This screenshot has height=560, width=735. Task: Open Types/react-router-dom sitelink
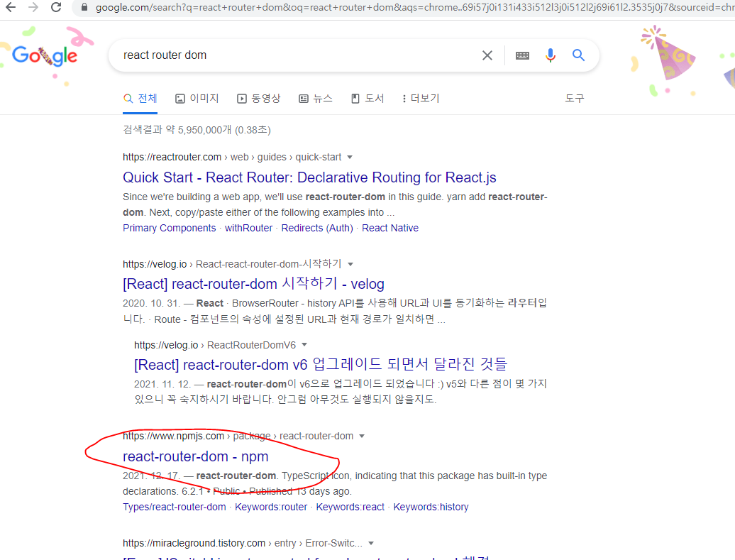point(175,507)
